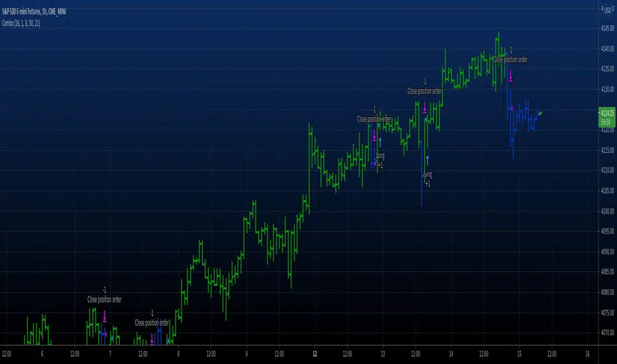Viewport: 617px width, 364px height.
Task: Click the 4095.00 price axis label
Action: tap(607, 232)
